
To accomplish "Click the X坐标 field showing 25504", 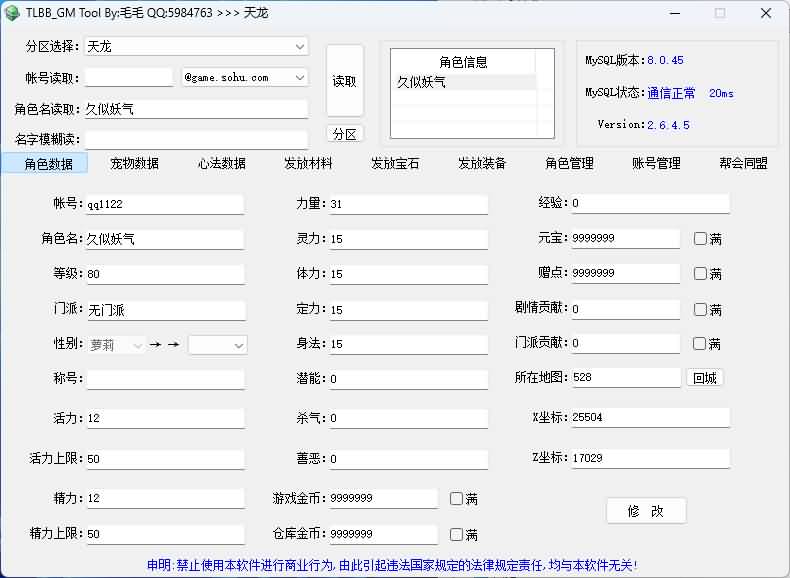I will [x=650, y=417].
